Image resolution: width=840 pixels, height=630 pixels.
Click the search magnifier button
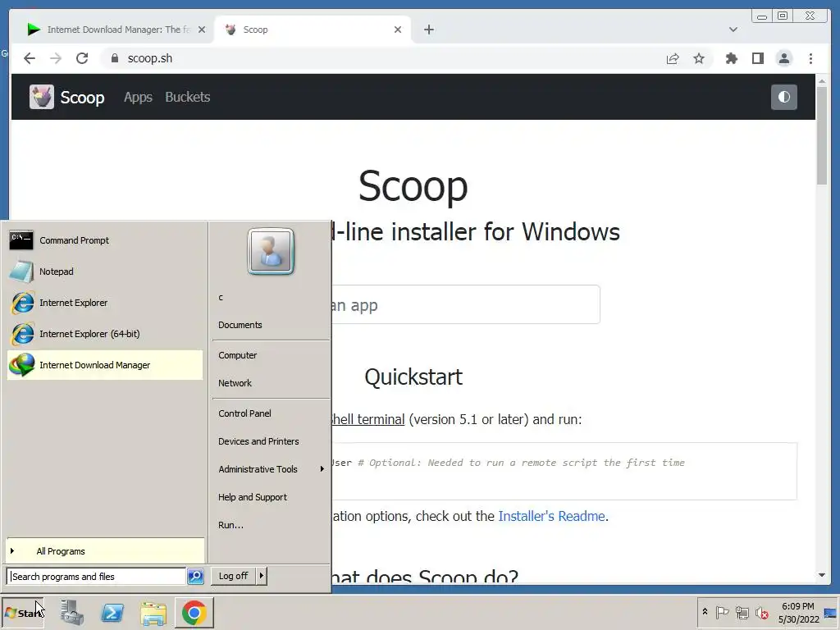point(195,577)
